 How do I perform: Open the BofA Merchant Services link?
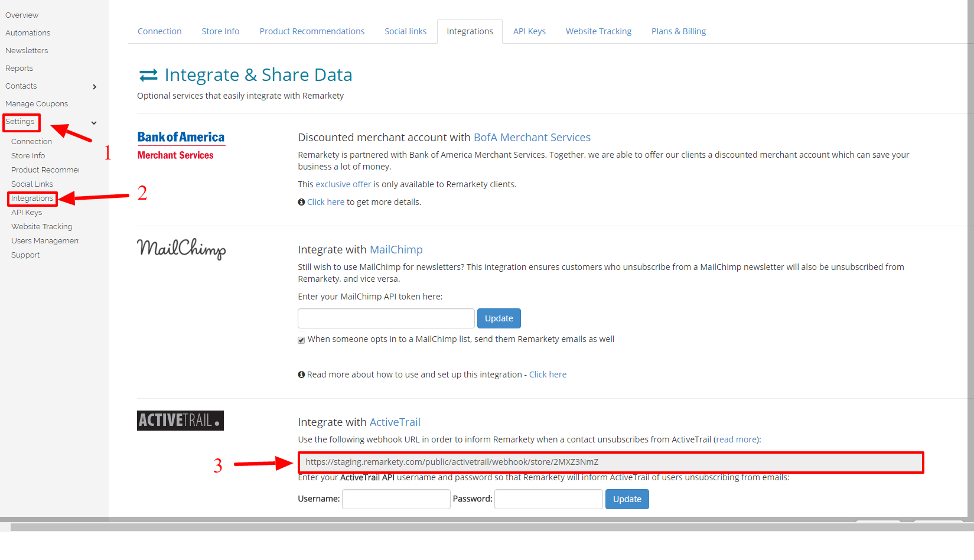click(532, 138)
